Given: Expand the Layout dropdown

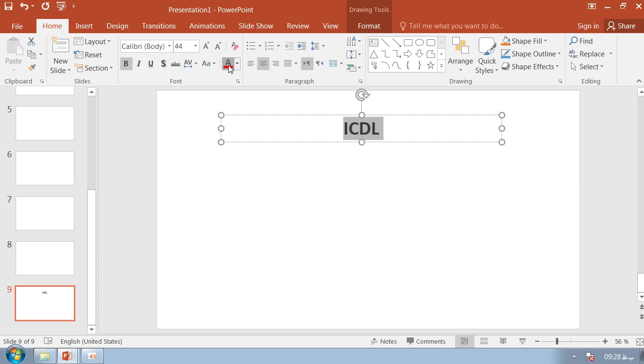Looking at the screenshot, I should [x=92, y=42].
